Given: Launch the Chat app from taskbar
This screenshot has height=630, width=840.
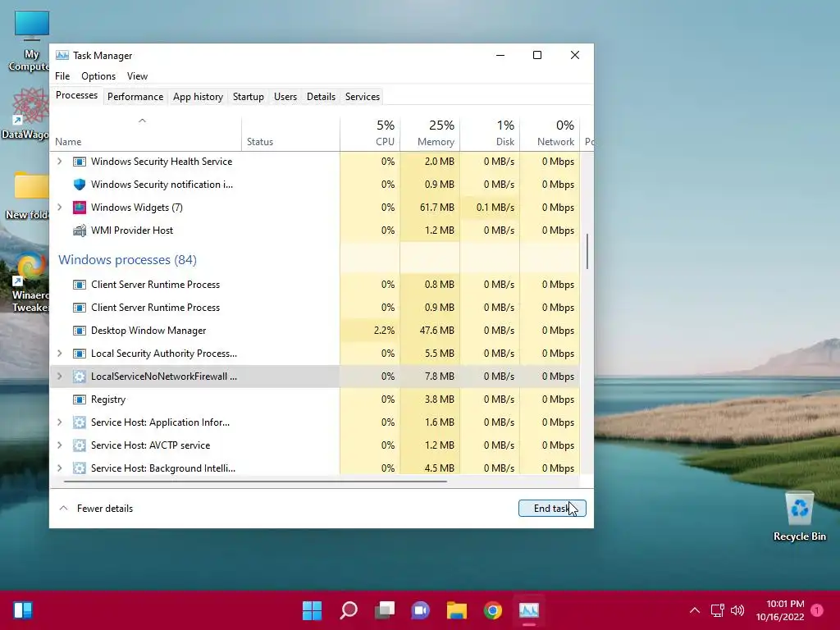Looking at the screenshot, I should [421, 610].
